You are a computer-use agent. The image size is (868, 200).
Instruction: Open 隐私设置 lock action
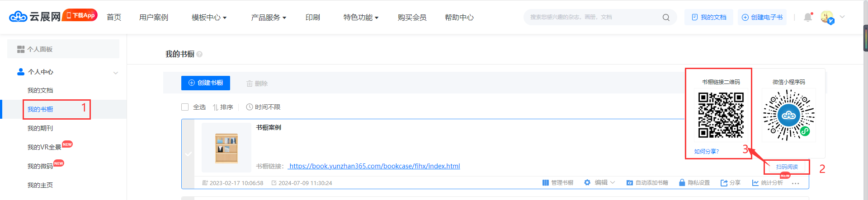(694, 182)
